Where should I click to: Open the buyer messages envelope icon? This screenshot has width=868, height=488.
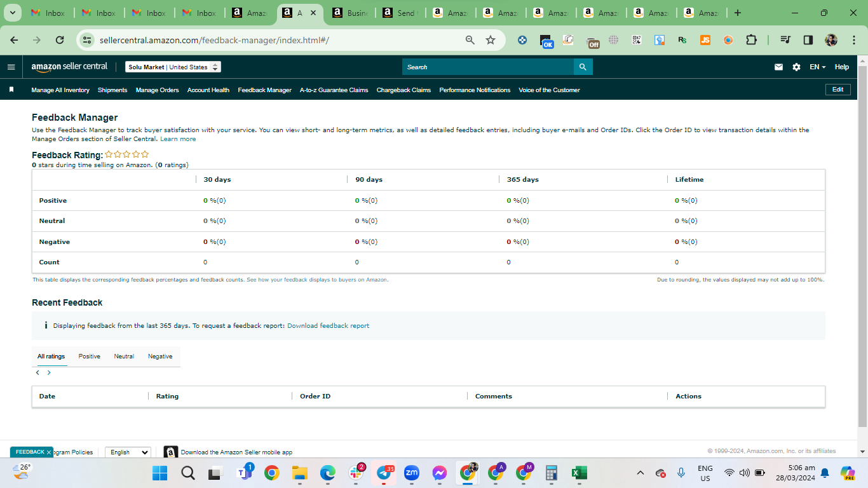tap(778, 67)
